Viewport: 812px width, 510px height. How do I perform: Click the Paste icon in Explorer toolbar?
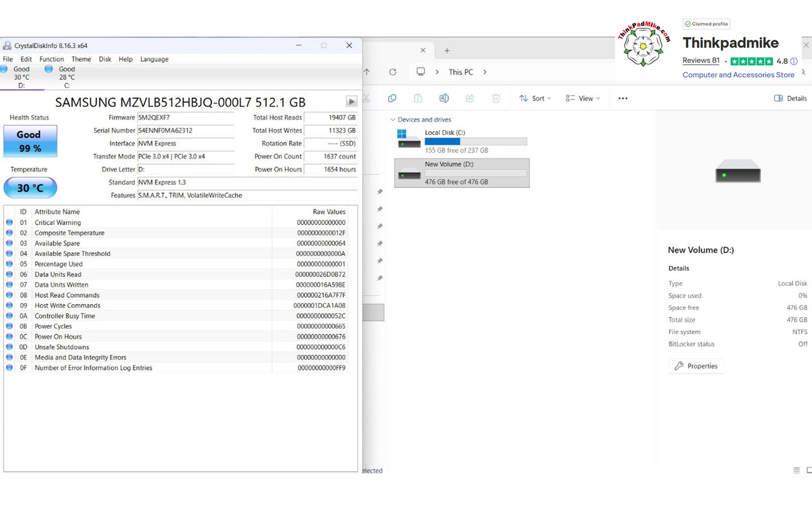(418, 98)
